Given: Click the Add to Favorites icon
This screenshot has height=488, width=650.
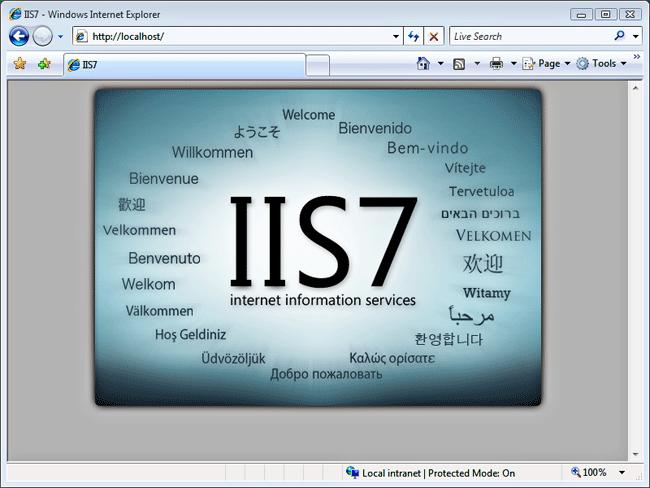Looking at the screenshot, I should click(44, 64).
